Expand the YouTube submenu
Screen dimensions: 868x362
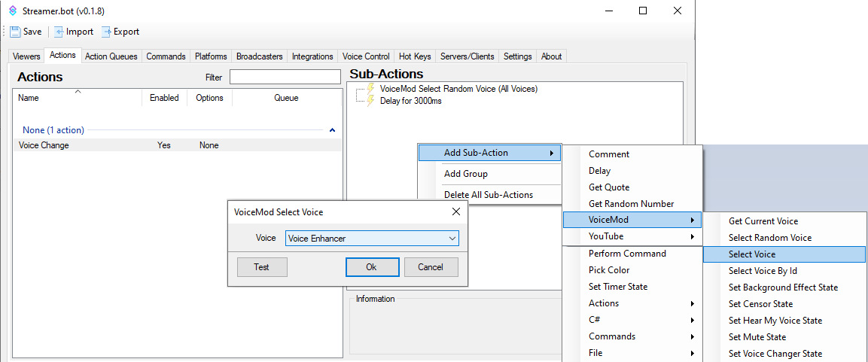pyautogui.click(x=632, y=236)
